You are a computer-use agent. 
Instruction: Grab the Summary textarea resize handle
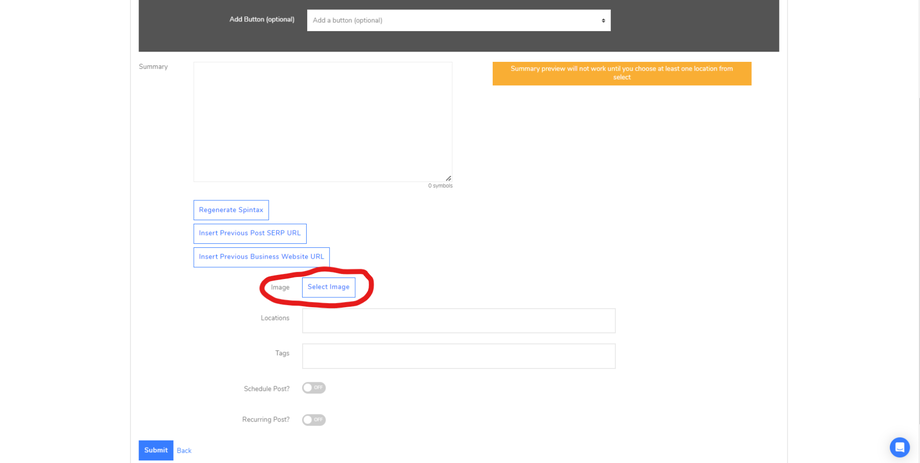(448, 178)
